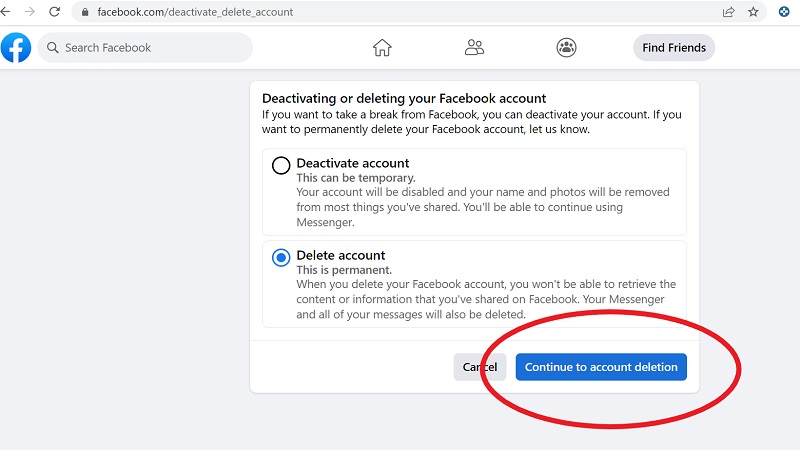Image resolution: width=800 pixels, height=450 pixels.
Task: Open the browser extension icon at far right
Action: coord(784,12)
